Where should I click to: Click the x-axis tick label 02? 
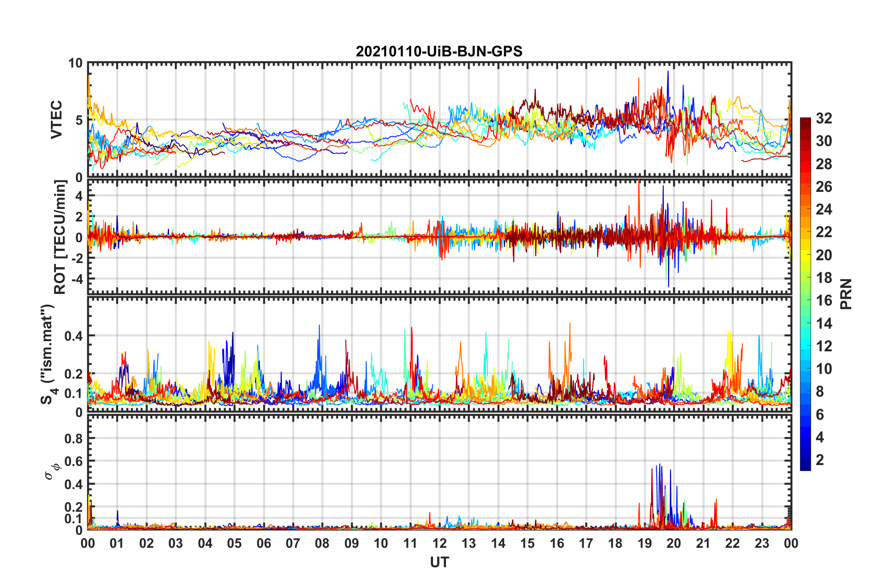point(146,543)
